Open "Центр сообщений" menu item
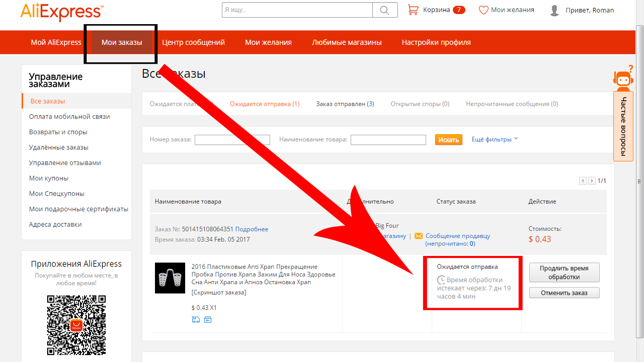The image size is (644, 362). point(193,42)
